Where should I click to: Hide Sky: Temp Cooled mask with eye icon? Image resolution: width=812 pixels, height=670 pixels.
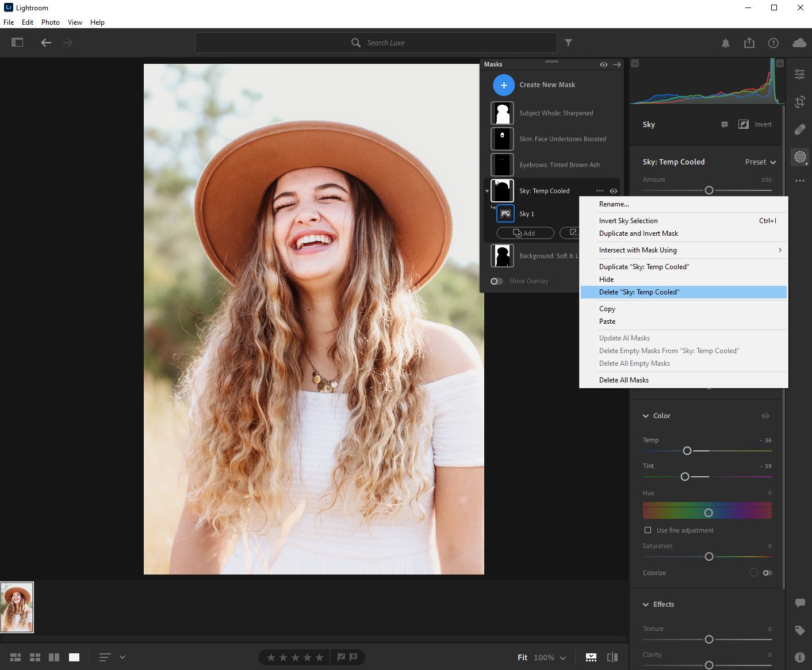[x=614, y=191]
